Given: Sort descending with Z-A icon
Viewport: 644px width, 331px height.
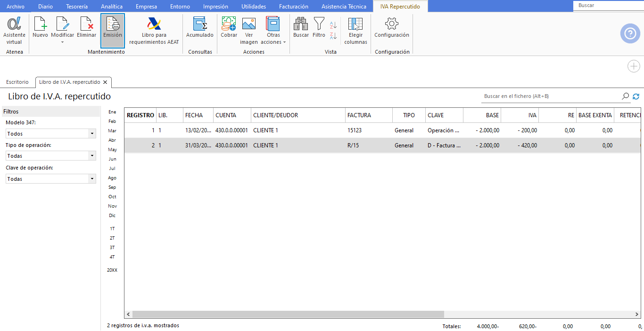Looking at the screenshot, I should pos(333,36).
